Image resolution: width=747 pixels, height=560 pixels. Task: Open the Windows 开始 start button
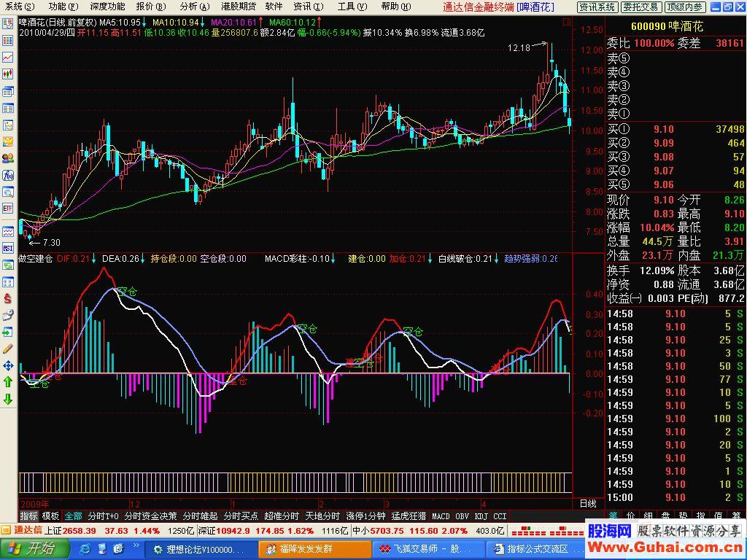(35, 549)
